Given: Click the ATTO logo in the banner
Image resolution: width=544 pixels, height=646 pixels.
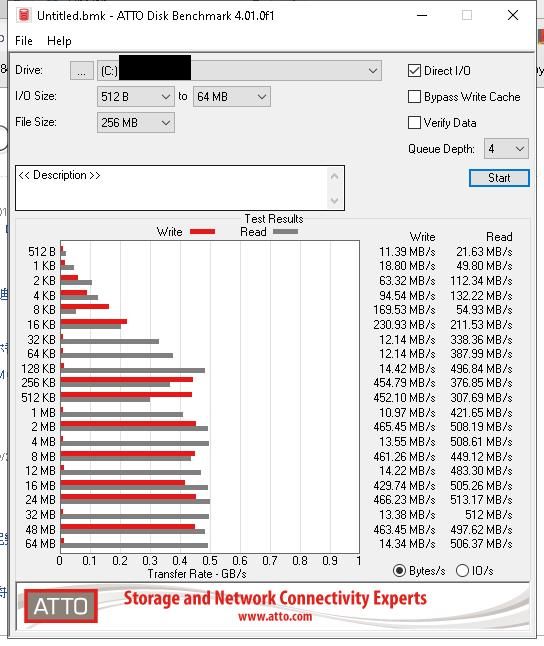Looking at the screenshot, I should tap(61, 606).
